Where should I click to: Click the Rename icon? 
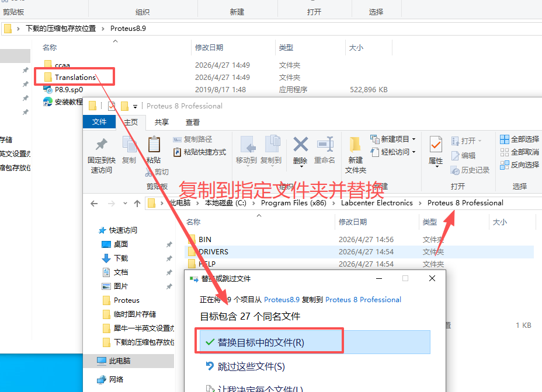pyautogui.click(x=325, y=144)
